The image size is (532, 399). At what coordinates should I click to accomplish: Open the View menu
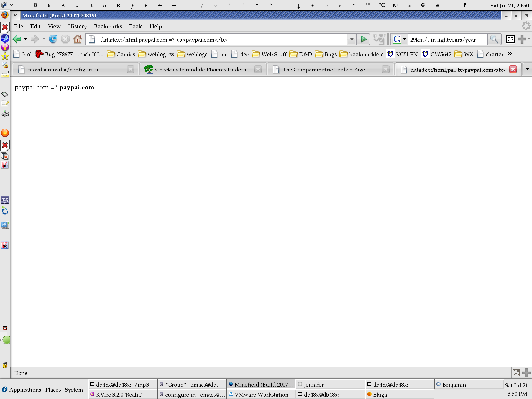pyautogui.click(x=54, y=26)
